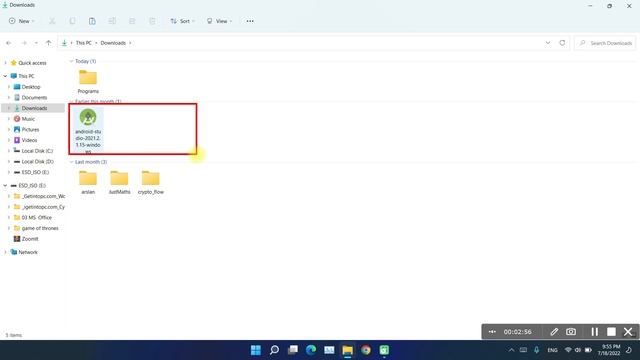Expand the address bar history dropdown
640x360 pixels.
[548, 43]
